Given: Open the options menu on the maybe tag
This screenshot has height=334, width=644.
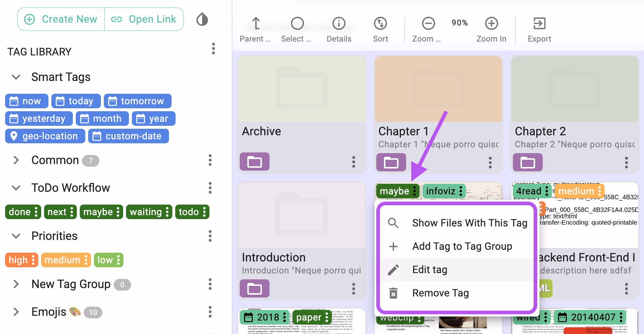Looking at the screenshot, I should pos(415,191).
